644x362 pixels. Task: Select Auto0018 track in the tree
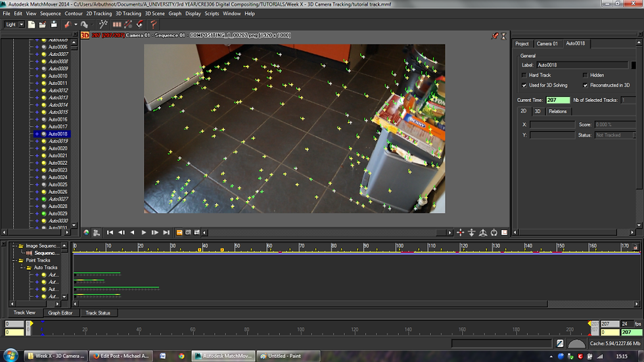pos(58,134)
